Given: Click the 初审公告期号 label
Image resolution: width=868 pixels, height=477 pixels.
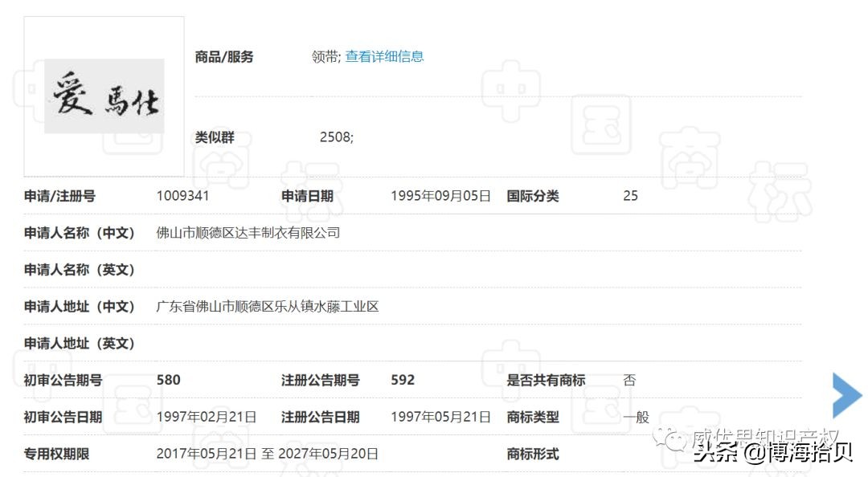Looking at the screenshot, I should pos(63,380).
